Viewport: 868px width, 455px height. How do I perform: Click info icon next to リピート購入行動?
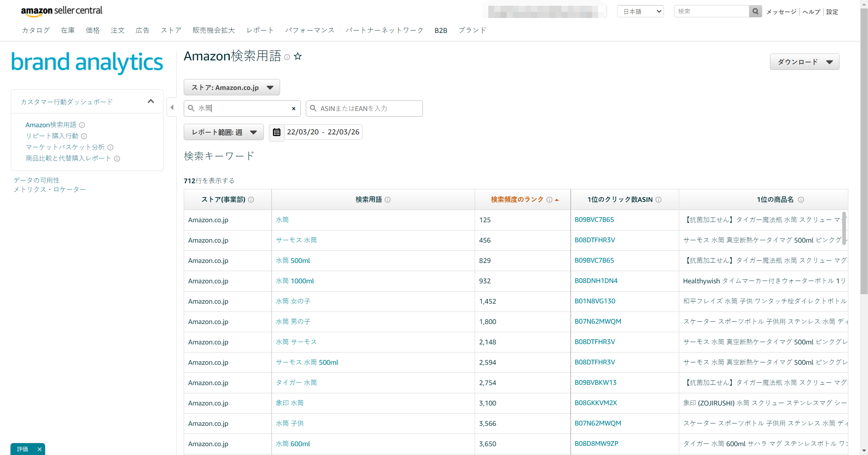pyautogui.click(x=84, y=136)
